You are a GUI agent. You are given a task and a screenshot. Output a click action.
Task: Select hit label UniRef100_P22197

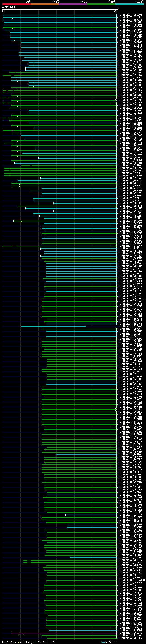pos(131,261)
